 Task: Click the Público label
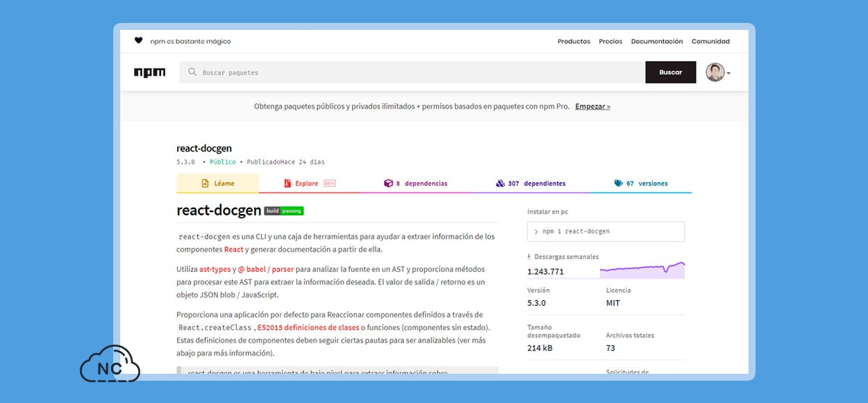[x=223, y=162]
